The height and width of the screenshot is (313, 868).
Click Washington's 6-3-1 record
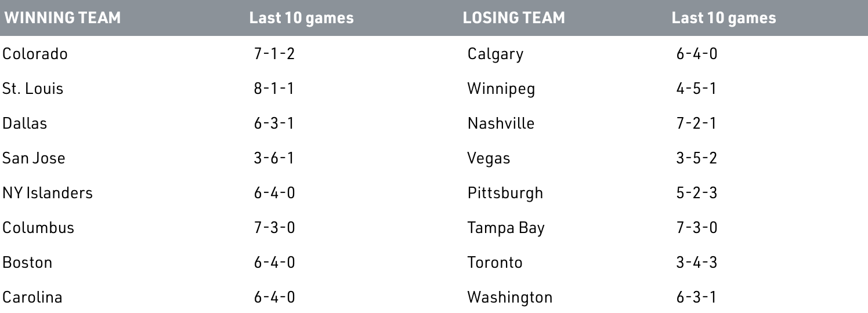point(696,297)
